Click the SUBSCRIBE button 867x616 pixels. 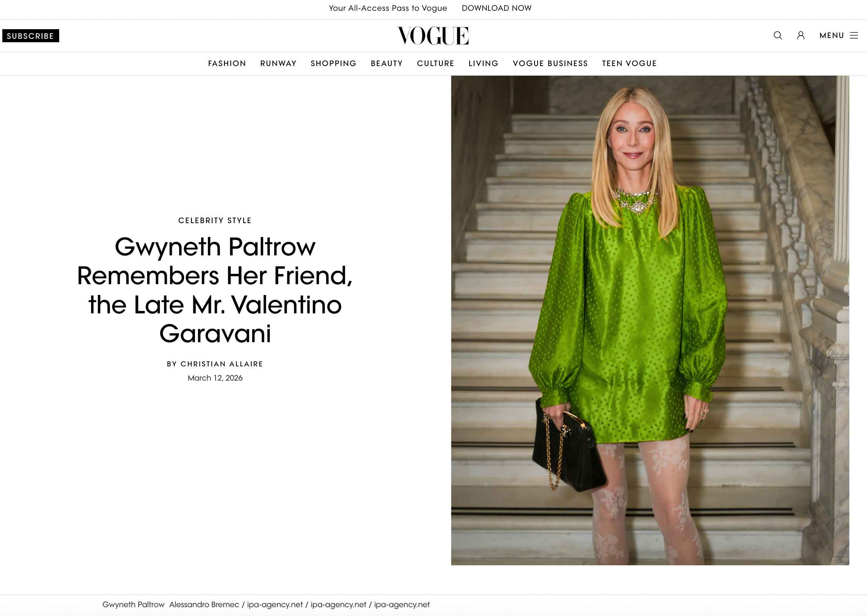31,36
